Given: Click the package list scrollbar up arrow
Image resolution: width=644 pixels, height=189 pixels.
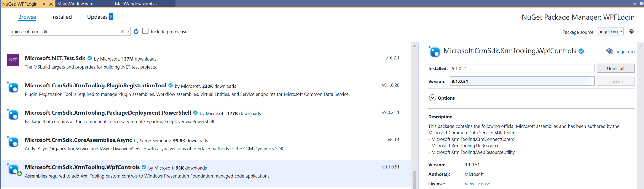Looking at the screenshot, I should tap(414, 46).
